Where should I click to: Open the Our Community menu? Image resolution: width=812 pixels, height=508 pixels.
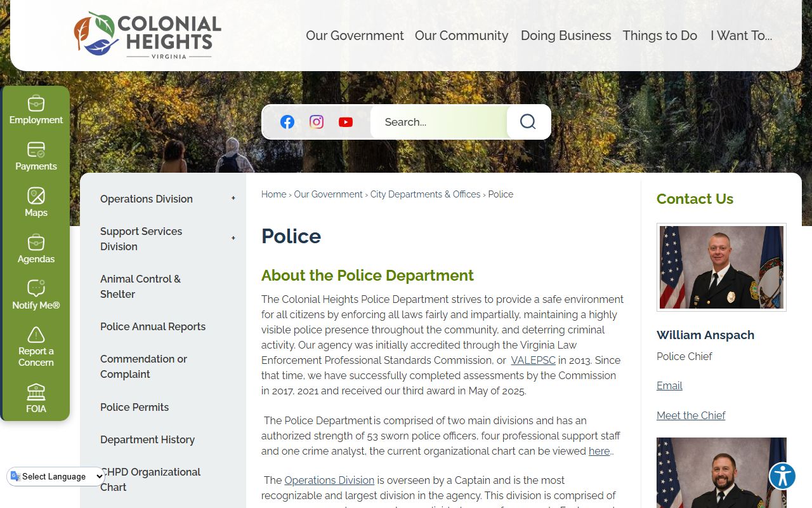click(x=461, y=36)
